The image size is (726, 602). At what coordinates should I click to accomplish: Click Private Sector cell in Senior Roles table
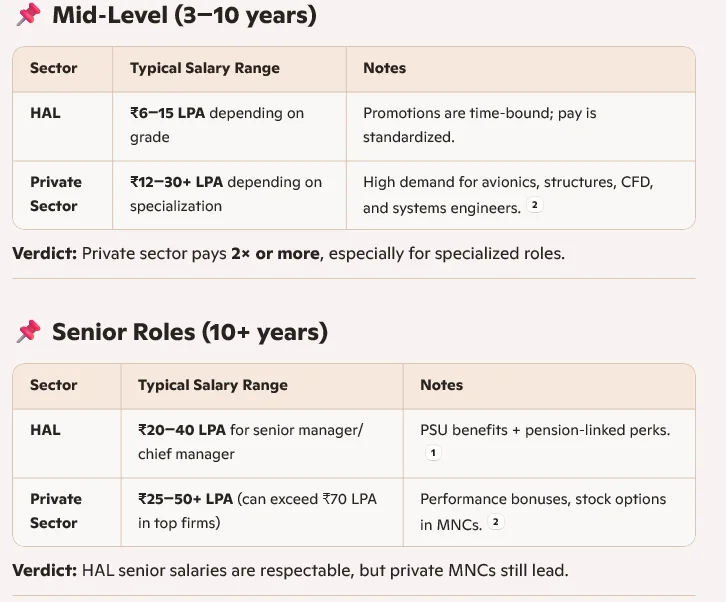point(56,510)
